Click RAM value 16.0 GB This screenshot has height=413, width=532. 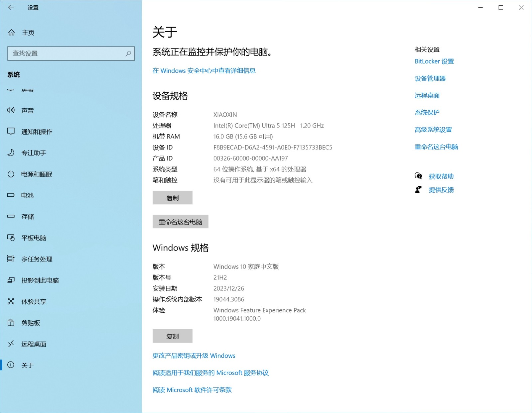coord(243,137)
